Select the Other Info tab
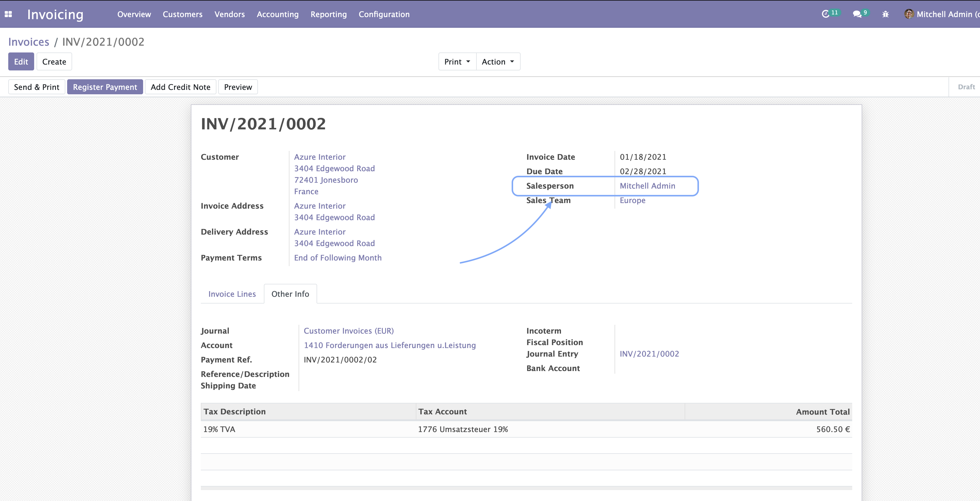The width and height of the screenshot is (980, 501). (290, 294)
